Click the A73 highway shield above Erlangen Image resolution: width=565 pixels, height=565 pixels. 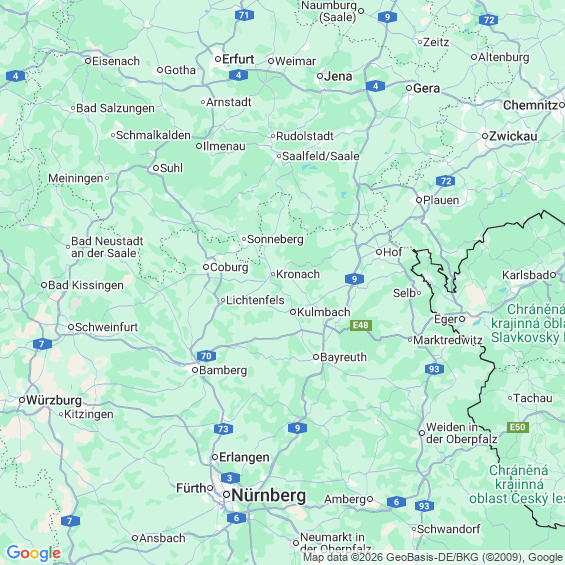pos(223,429)
